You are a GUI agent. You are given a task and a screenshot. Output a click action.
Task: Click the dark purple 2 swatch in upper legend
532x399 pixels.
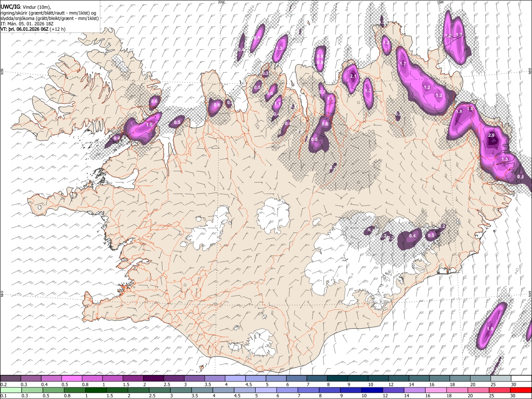coord(153,378)
